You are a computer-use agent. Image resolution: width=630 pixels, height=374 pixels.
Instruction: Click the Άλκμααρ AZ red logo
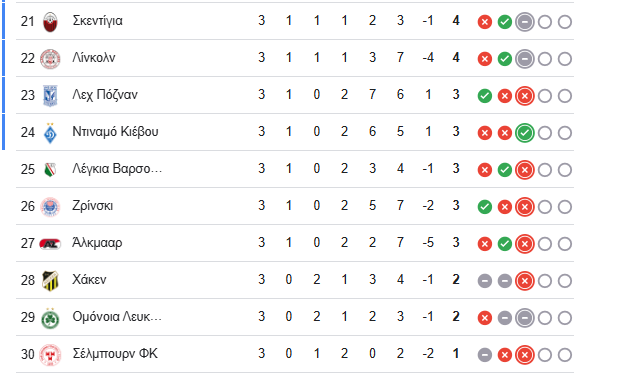click(x=50, y=243)
